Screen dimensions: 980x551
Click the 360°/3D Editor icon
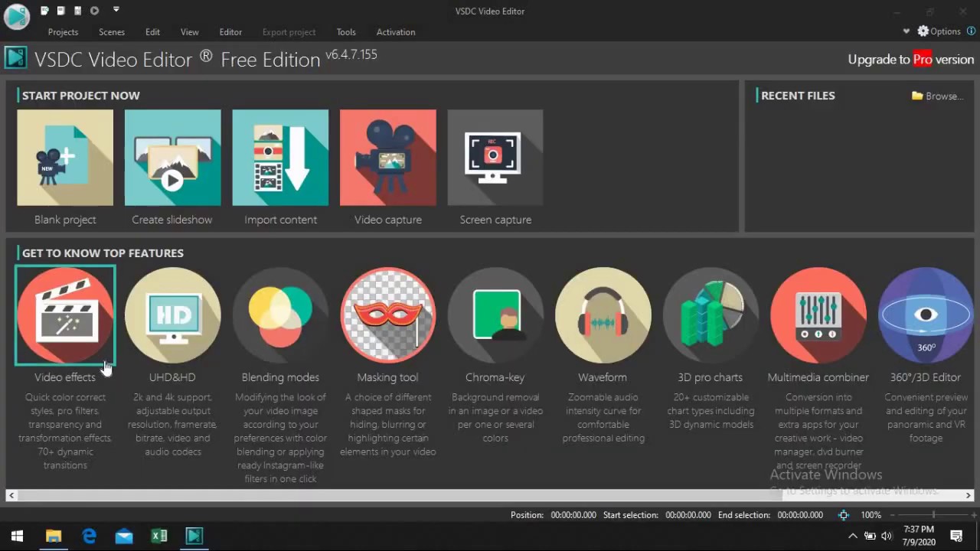pyautogui.click(x=926, y=315)
